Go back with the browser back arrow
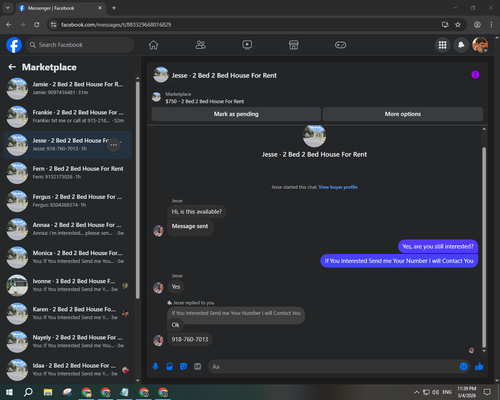 tap(9, 25)
